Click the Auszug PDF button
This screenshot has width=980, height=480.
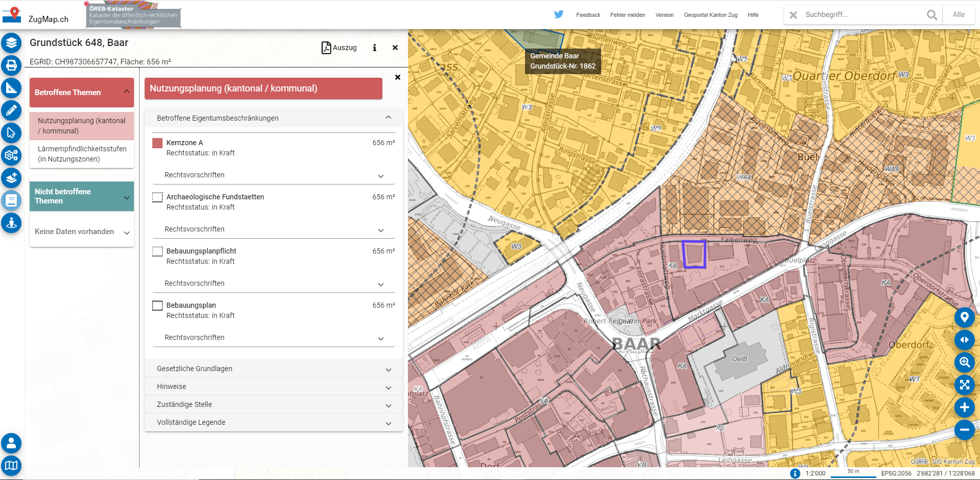point(339,48)
